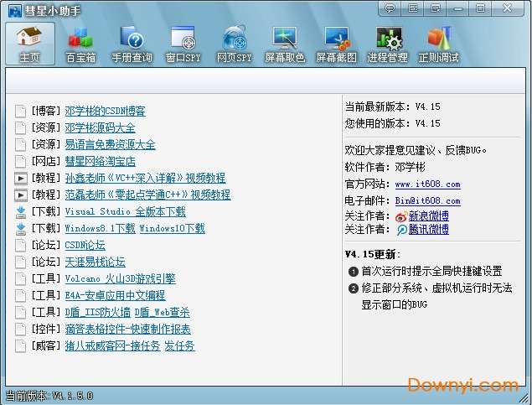This screenshot has height=405, width=532.
Task: Click the 软件作者: 邓学彬 text
Action: pos(385,168)
